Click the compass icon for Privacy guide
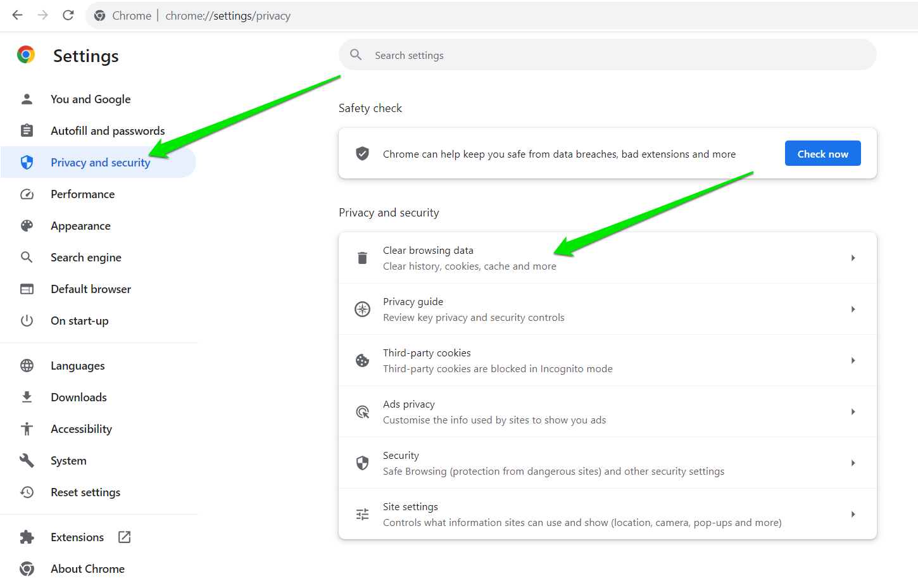918x588 pixels. (x=362, y=309)
